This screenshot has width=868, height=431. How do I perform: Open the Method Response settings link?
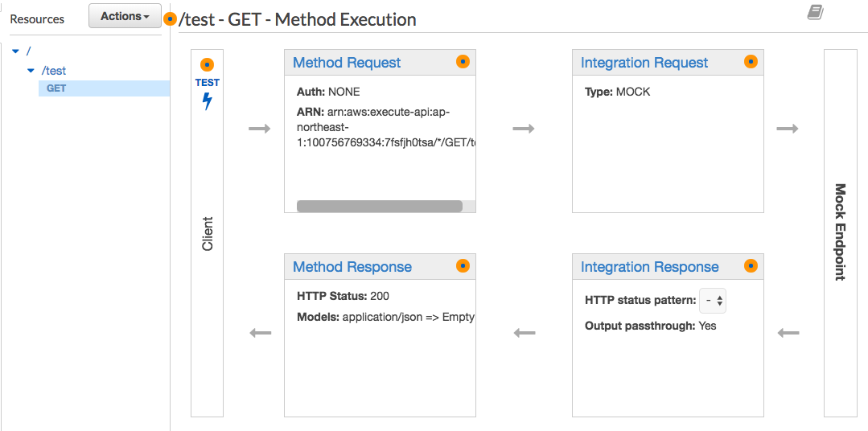[352, 267]
